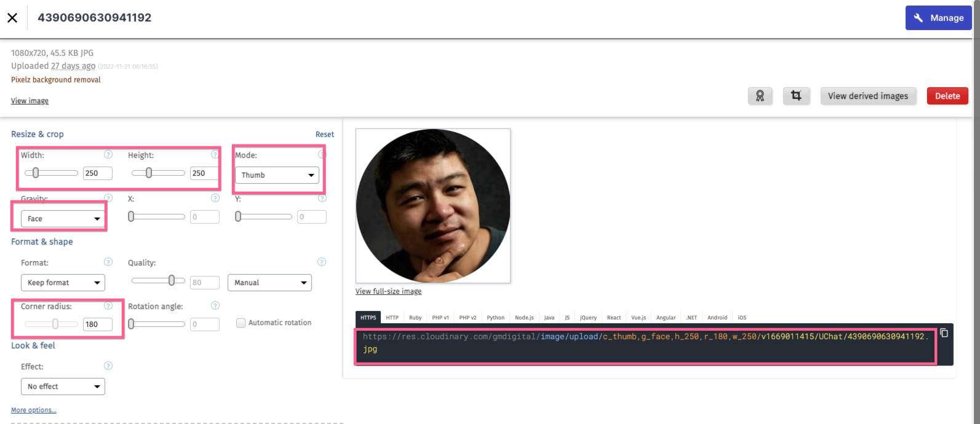
Task: Click the red Delete button
Action: [947, 96]
